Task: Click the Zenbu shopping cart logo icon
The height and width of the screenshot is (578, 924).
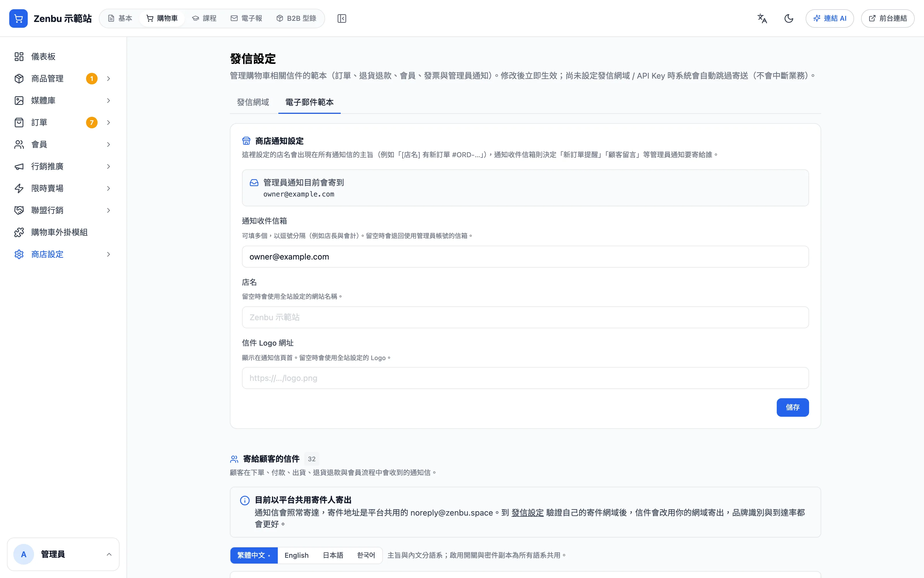Action: [18, 18]
